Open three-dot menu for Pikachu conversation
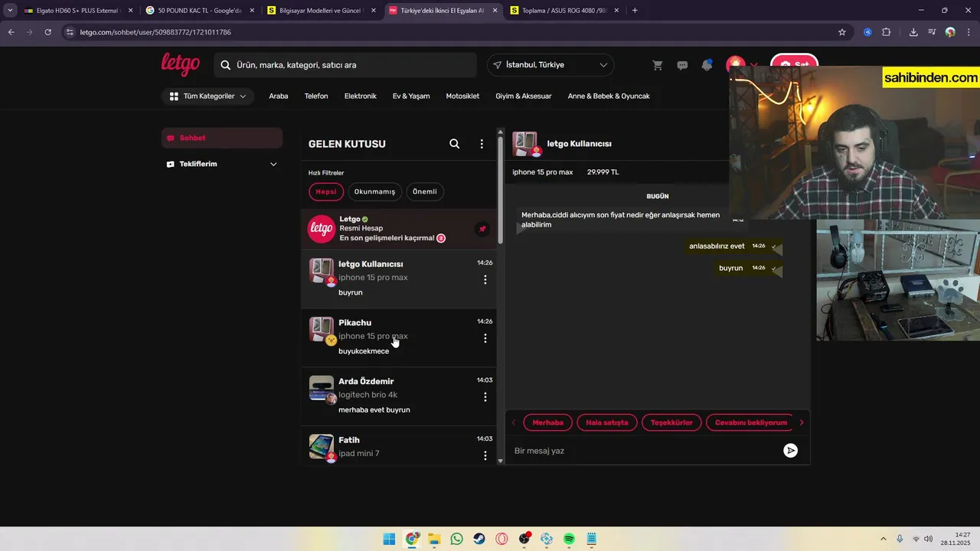 (485, 338)
